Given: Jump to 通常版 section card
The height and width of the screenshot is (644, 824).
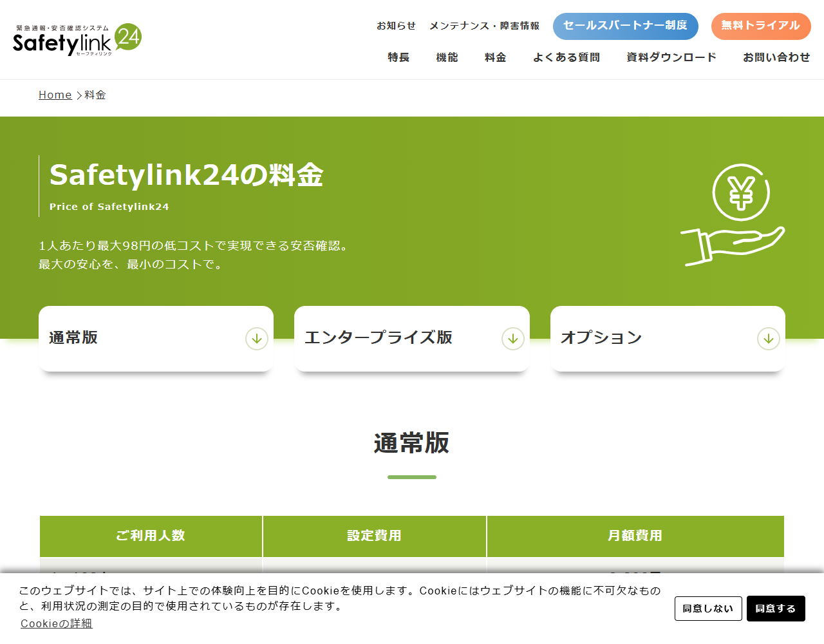Looking at the screenshot, I should click(x=156, y=339).
